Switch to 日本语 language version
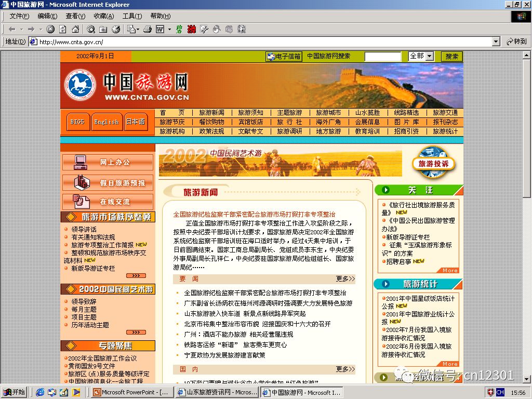Image resolution: width=532 pixels, height=399 pixels. coord(136,122)
